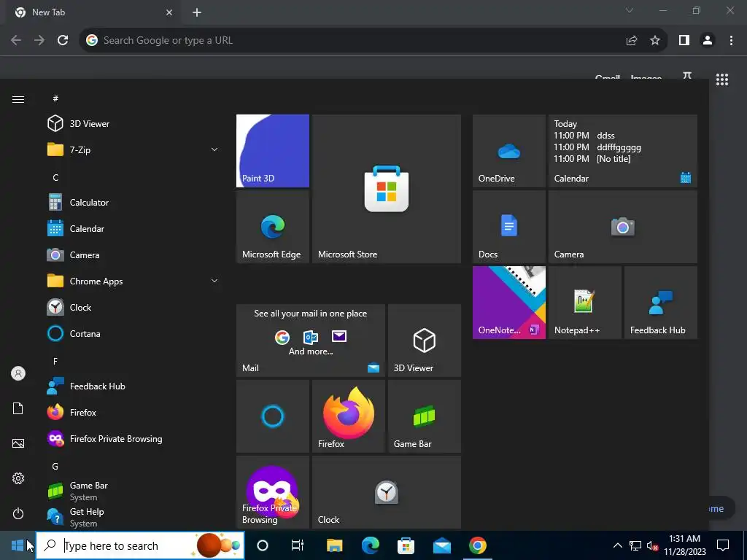Open the Camera tile

tap(623, 227)
